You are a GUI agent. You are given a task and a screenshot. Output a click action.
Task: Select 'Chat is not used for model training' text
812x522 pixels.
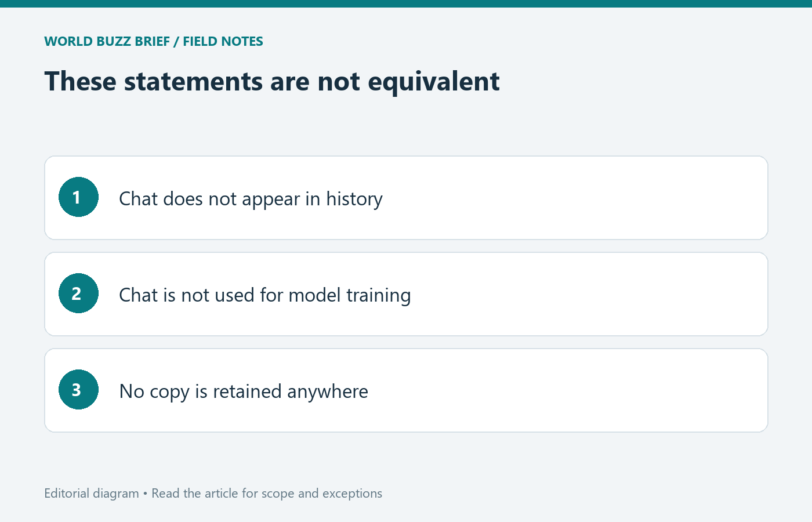coord(264,295)
